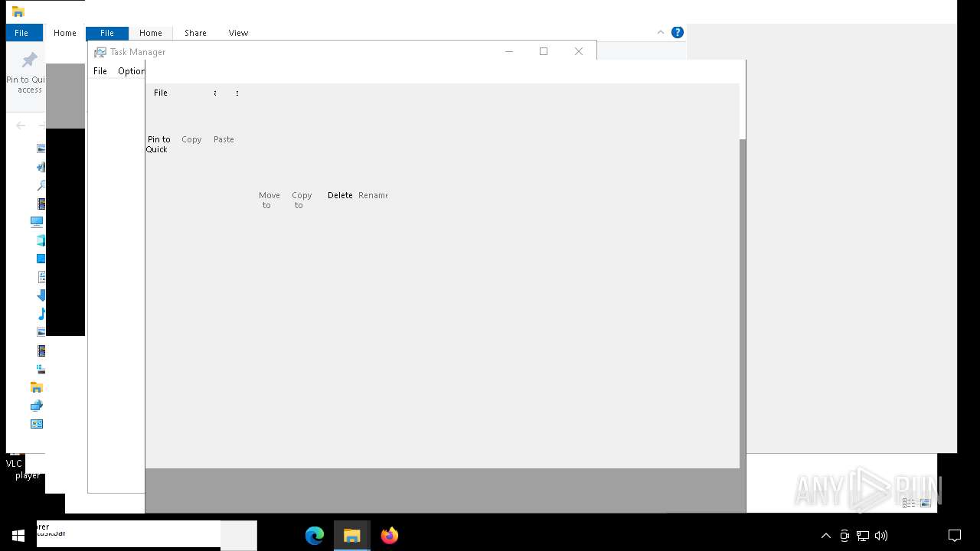The width and height of the screenshot is (980, 551).
Task: Open the notifications action center
Action: (955, 536)
